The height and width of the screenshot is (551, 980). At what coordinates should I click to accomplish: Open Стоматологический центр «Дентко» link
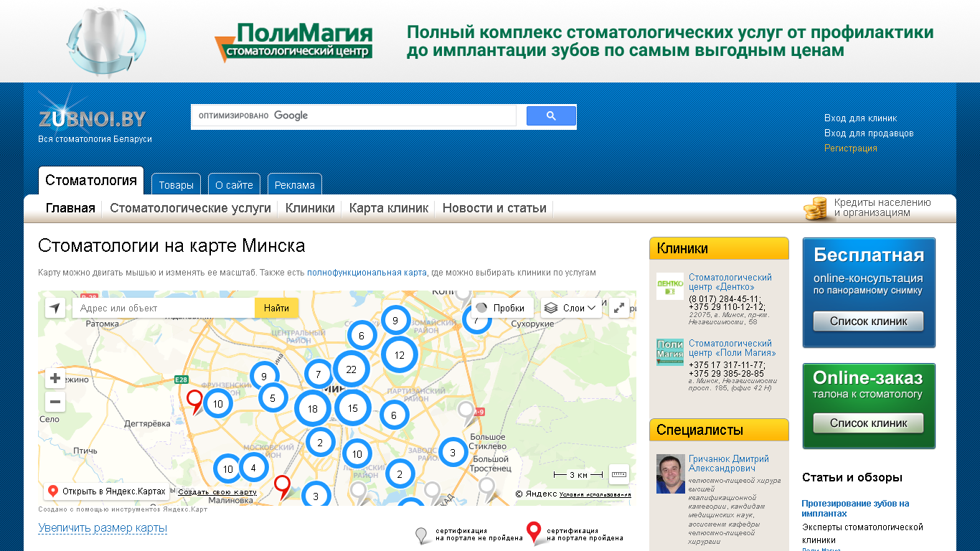tap(730, 282)
